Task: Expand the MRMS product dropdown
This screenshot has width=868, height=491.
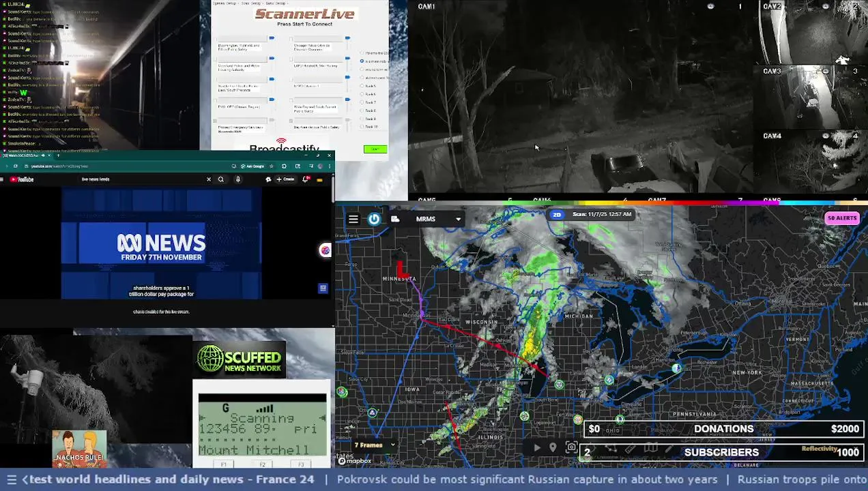Action: (458, 219)
